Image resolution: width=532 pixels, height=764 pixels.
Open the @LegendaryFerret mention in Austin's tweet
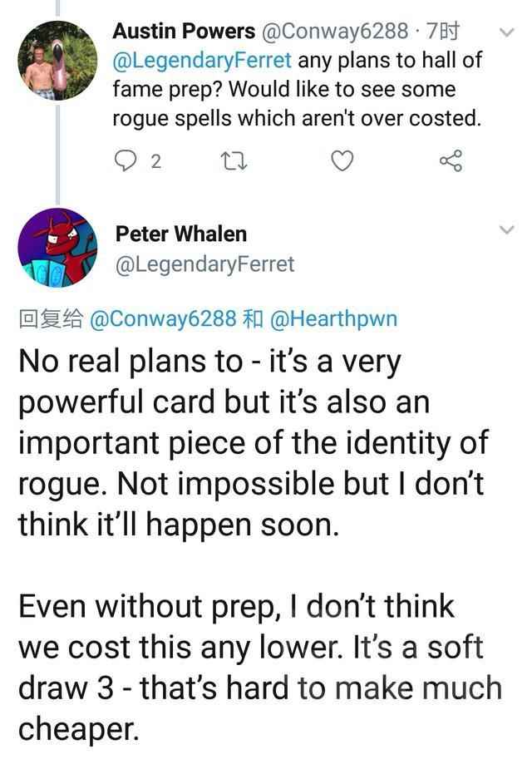point(202,61)
